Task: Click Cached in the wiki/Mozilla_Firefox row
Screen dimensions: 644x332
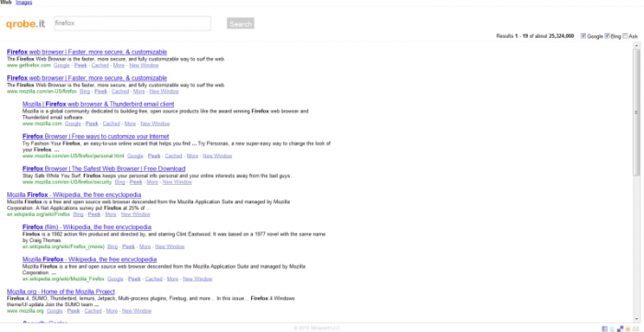Action: 154,279
